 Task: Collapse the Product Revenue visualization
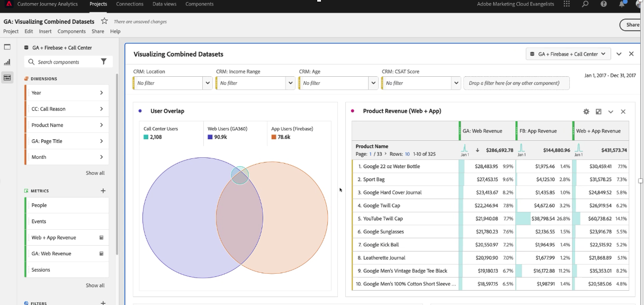611,112
